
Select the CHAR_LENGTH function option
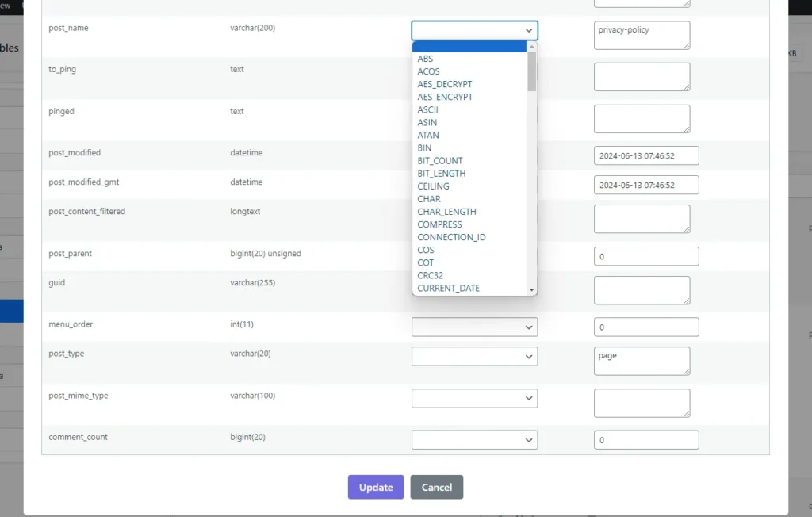coord(446,211)
